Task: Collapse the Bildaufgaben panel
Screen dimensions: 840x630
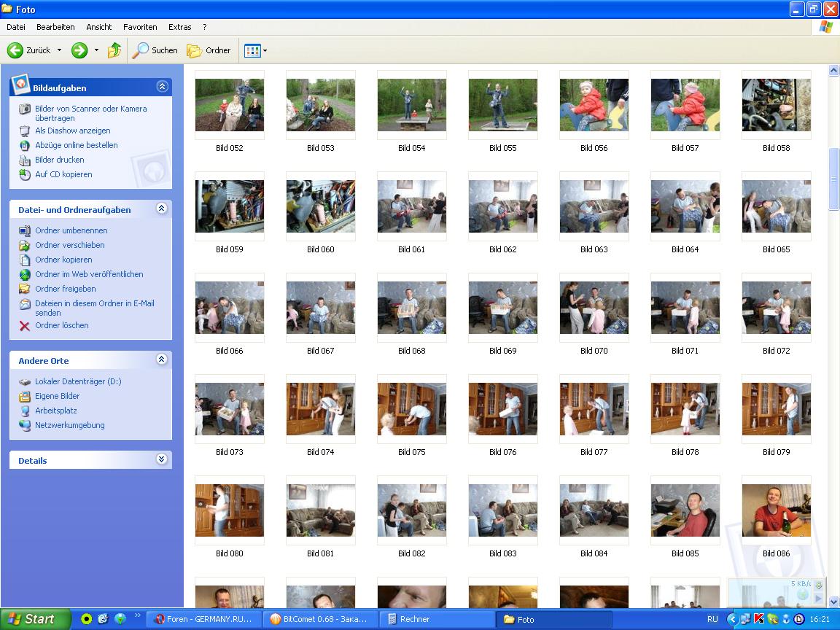Action: coord(162,86)
